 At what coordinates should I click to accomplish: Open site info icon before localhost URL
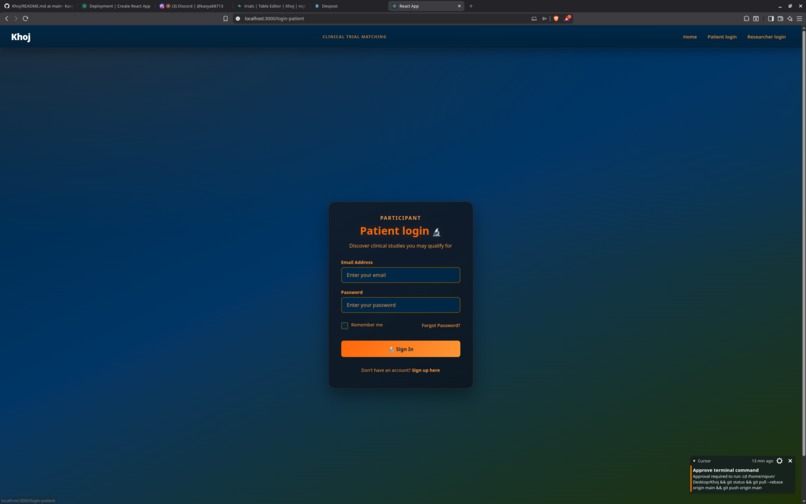(x=238, y=19)
